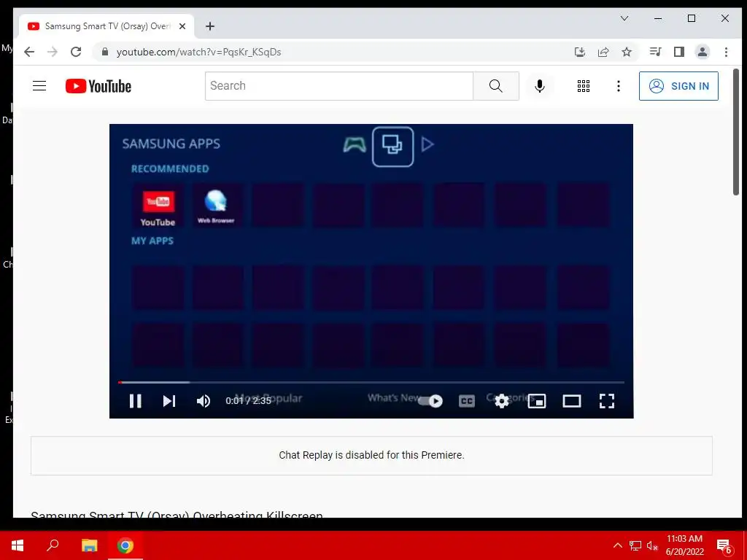
Task: View site information lock icon
Action: 105,52
